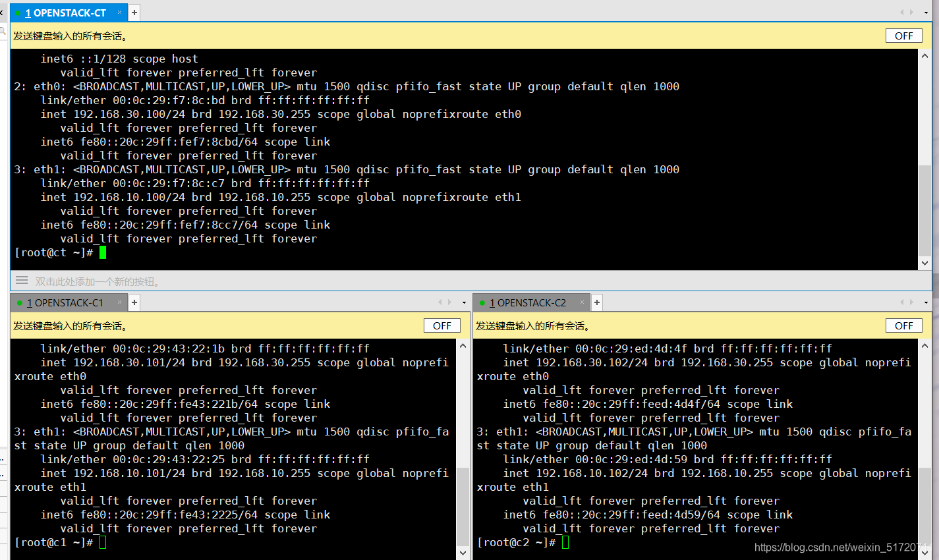Open tab list dropdown in OPENSTACK-CT pane
This screenshot has height=560, width=939.
pos(925,13)
